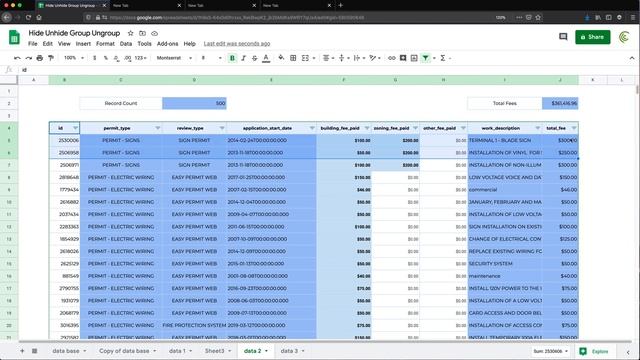640x360 pixels.
Task: Open text rotation options
Action: point(374,58)
